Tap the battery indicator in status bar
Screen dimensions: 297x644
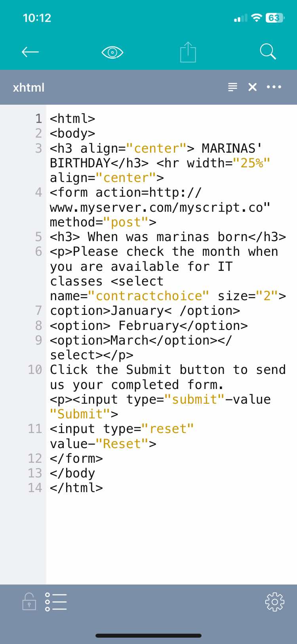pos(275,18)
